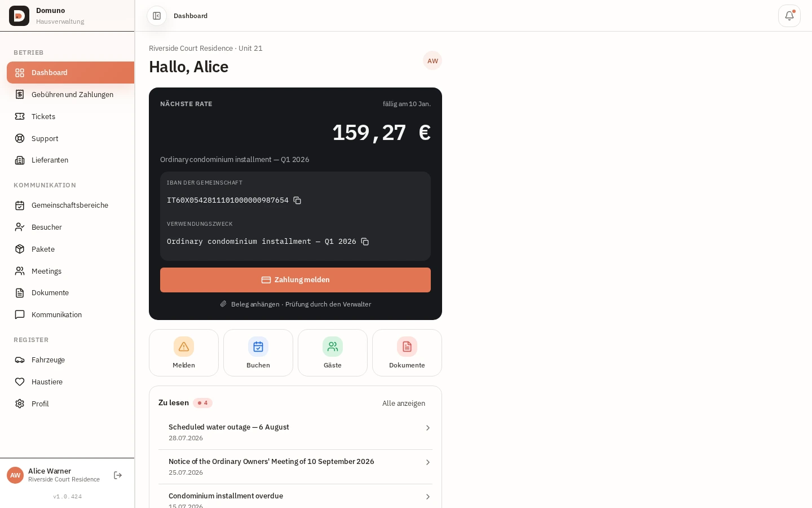The height and width of the screenshot is (508, 812).
Task: Go to Gemeinschaftsbereiche
Action: [x=70, y=205]
